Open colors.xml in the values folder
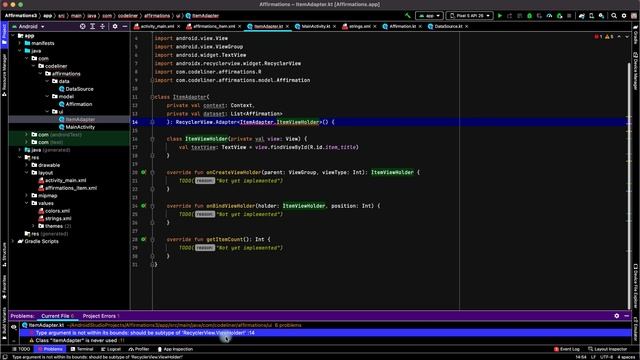 (54, 211)
